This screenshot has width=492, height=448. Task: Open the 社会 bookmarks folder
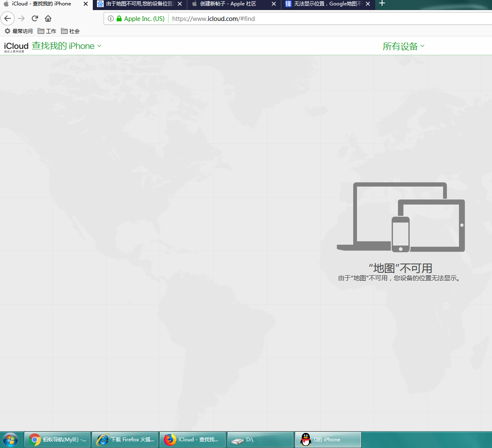tap(70, 31)
